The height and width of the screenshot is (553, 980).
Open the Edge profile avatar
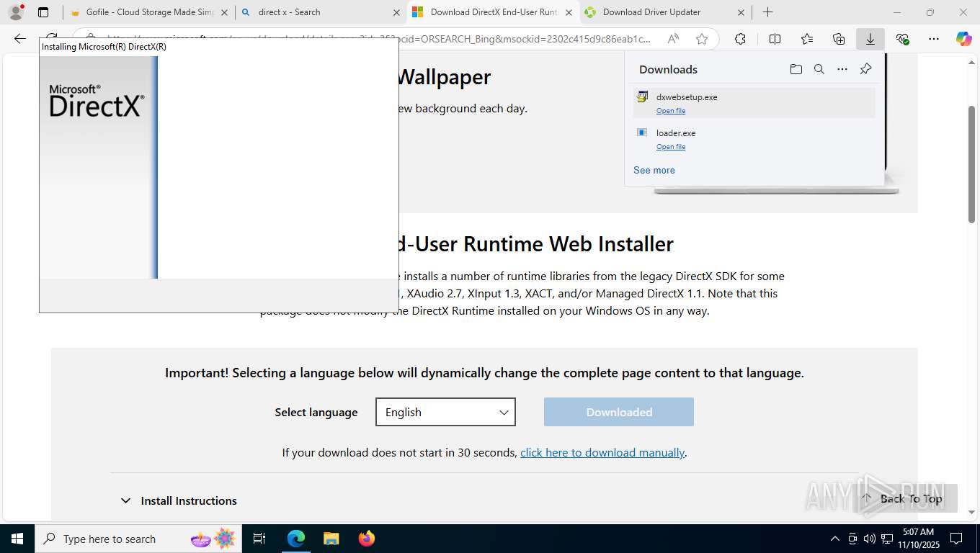pyautogui.click(x=16, y=12)
